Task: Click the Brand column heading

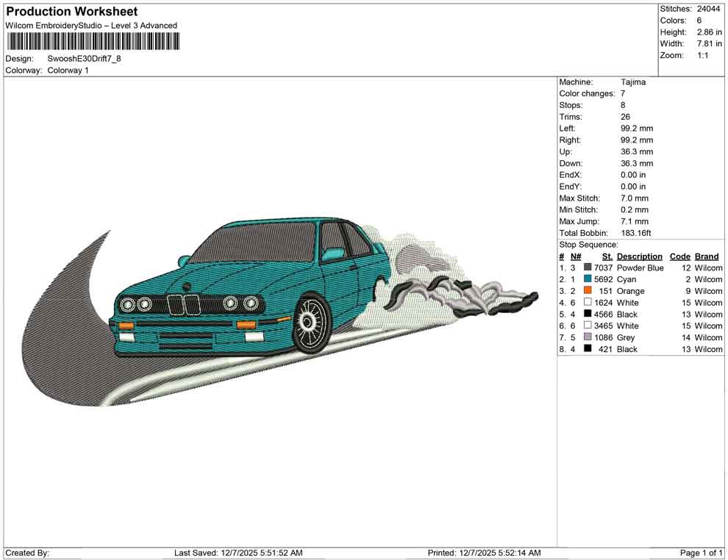Action: click(x=707, y=256)
